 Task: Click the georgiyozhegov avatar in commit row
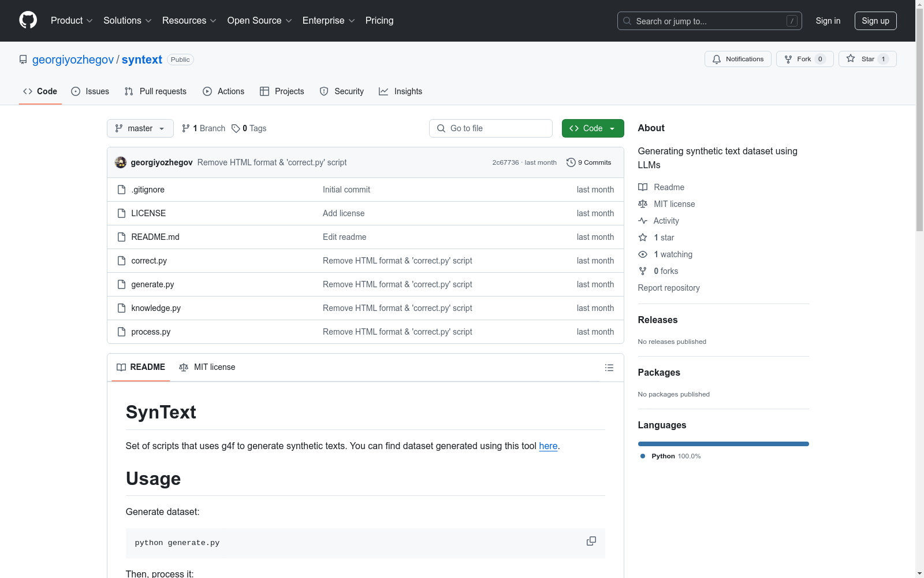pos(121,162)
